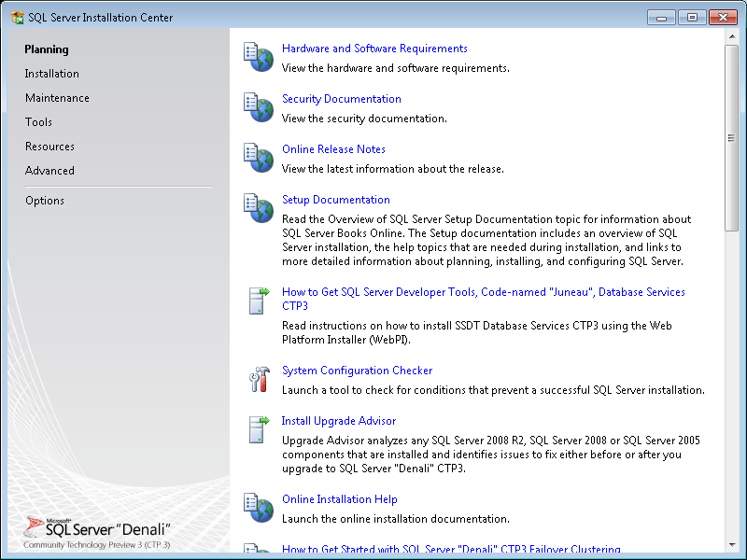Click 'View the latest information about the release.' text
This screenshot has height=560, width=747.
pos(393,169)
